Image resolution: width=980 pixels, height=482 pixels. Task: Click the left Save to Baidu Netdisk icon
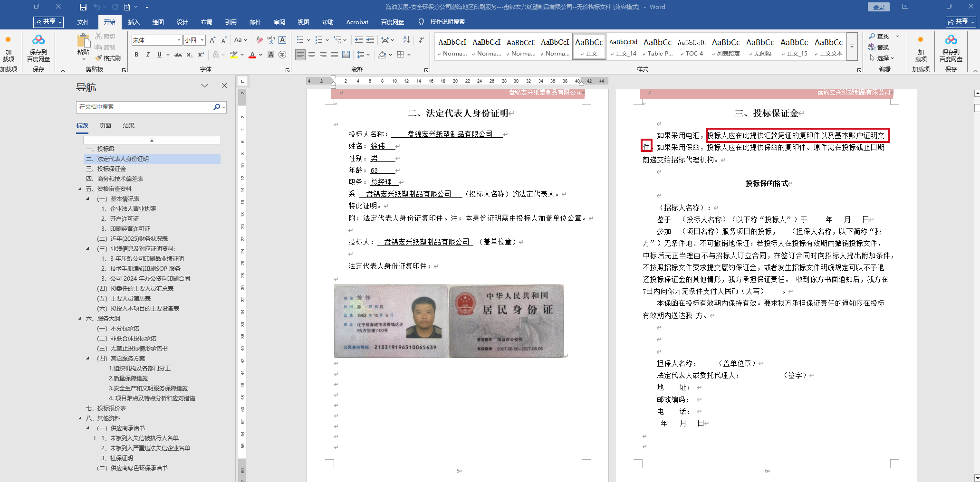click(x=38, y=48)
